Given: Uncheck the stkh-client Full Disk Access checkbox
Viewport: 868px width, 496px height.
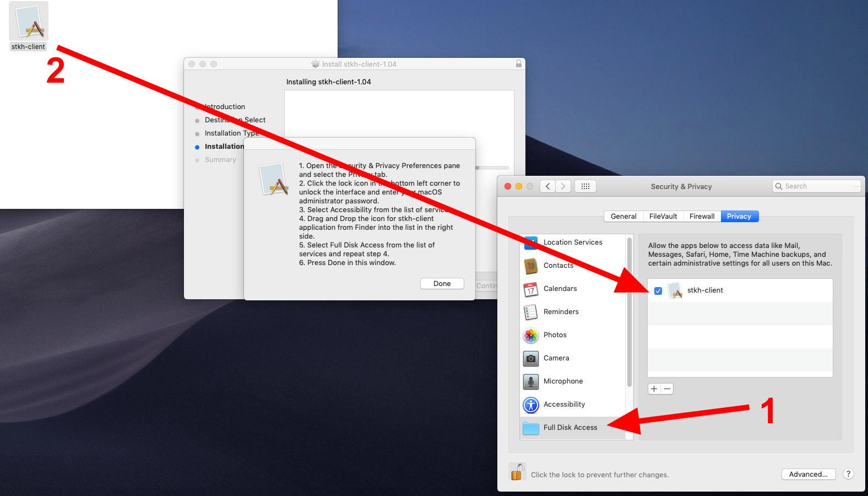Looking at the screenshot, I should coord(658,290).
